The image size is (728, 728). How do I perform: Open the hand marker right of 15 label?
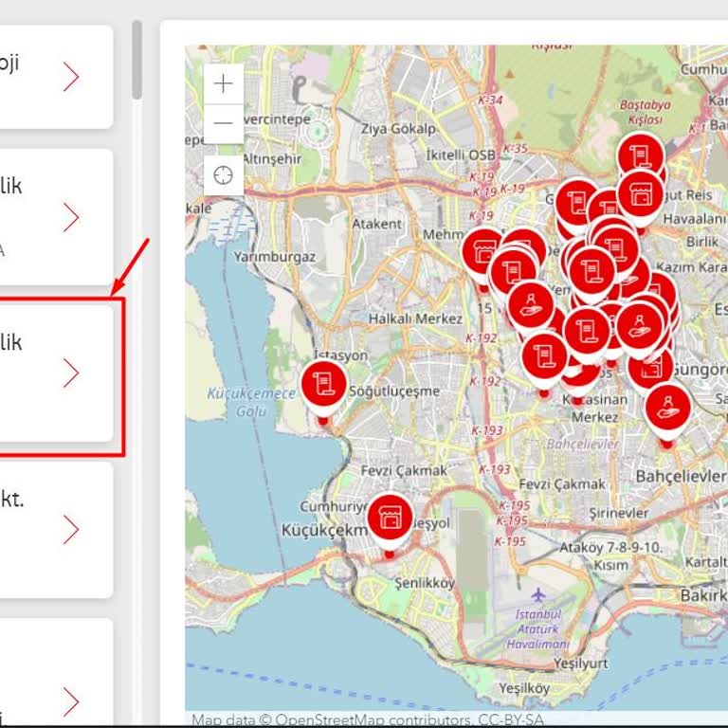(531, 304)
